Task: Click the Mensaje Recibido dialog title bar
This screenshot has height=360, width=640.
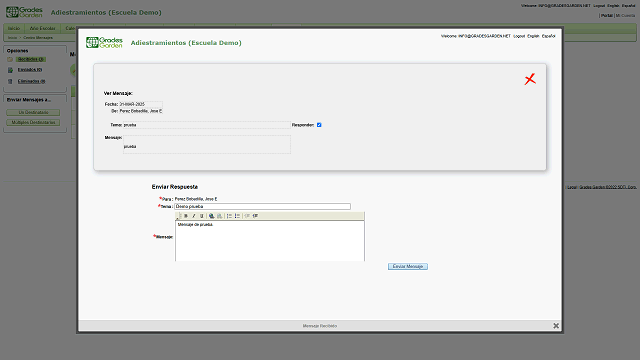Action: pos(320,326)
